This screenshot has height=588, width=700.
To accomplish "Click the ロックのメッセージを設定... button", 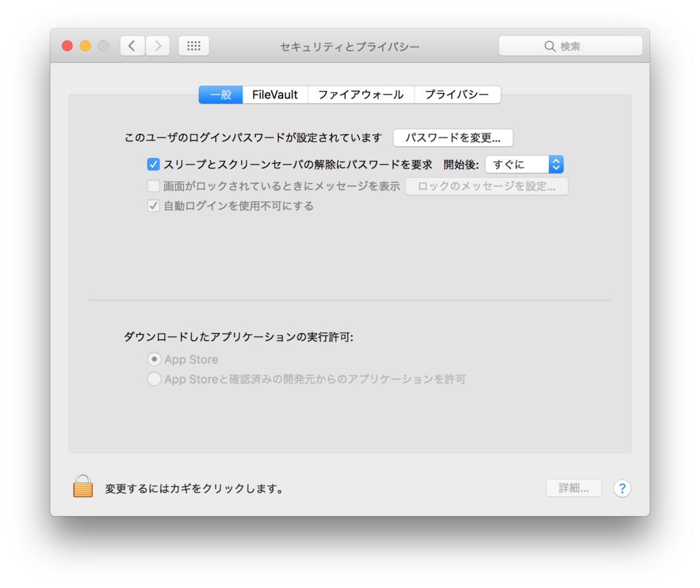I will click(x=487, y=186).
